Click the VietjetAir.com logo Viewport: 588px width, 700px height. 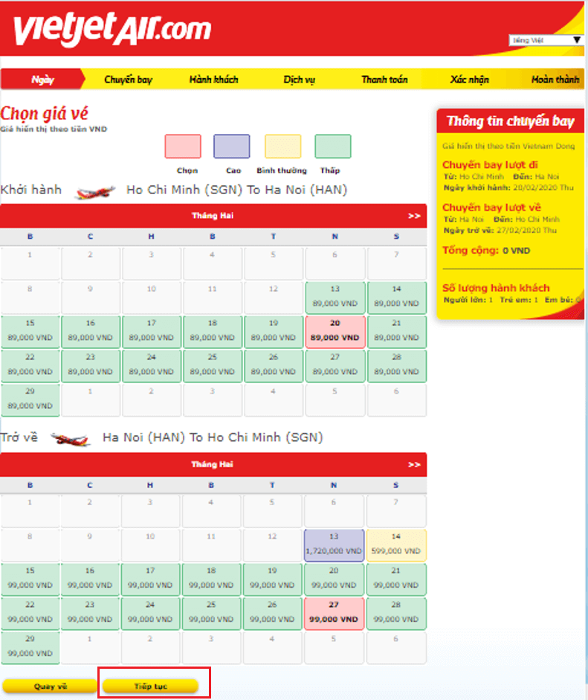pyautogui.click(x=112, y=28)
